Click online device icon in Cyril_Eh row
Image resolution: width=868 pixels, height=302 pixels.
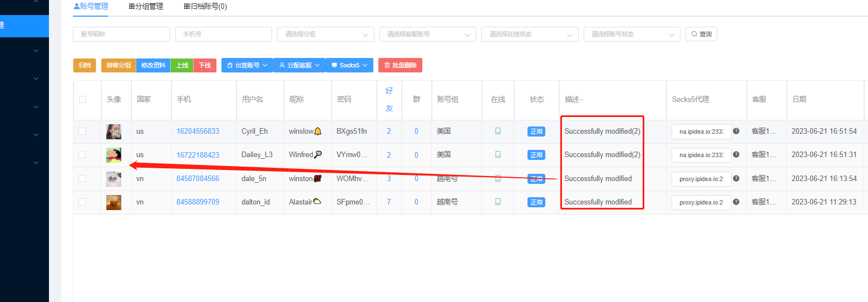(x=498, y=131)
